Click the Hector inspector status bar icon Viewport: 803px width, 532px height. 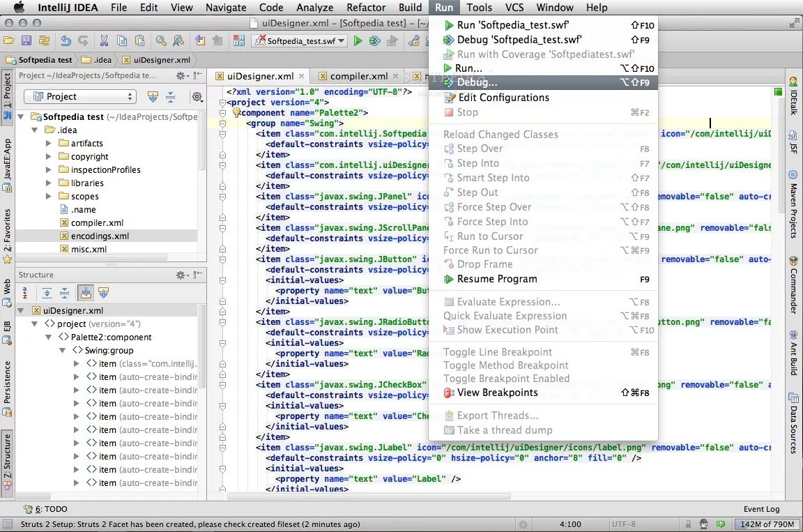point(703,524)
